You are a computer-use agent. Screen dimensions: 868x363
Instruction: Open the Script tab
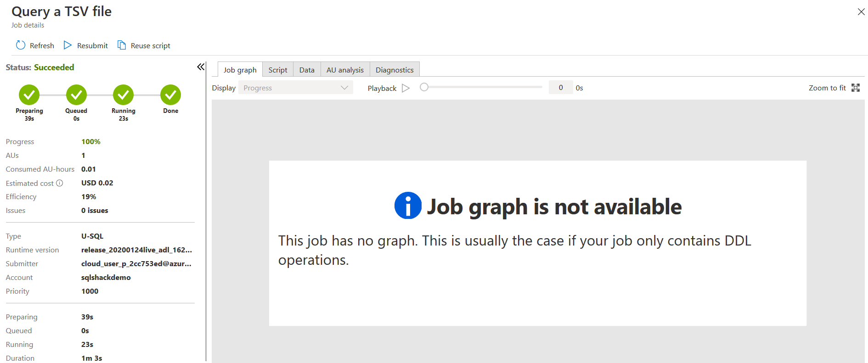click(278, 70)
